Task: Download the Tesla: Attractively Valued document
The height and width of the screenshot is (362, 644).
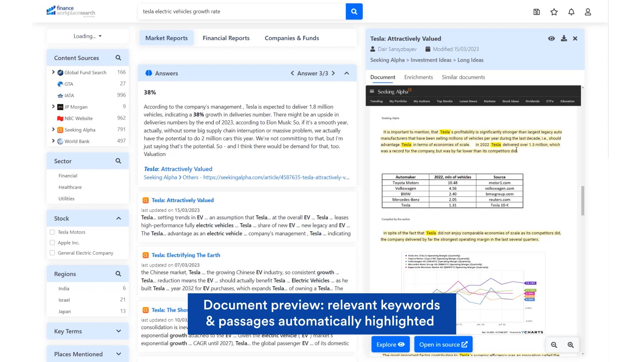Action: point(564,38)
